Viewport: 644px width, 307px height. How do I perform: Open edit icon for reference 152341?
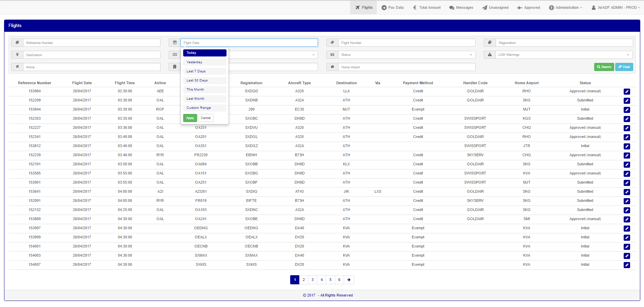627,137
